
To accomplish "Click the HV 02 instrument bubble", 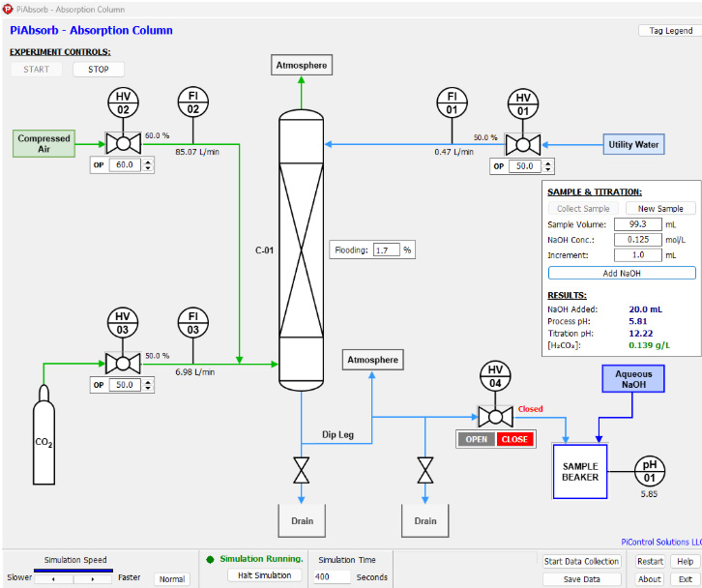I will [123, 103].
